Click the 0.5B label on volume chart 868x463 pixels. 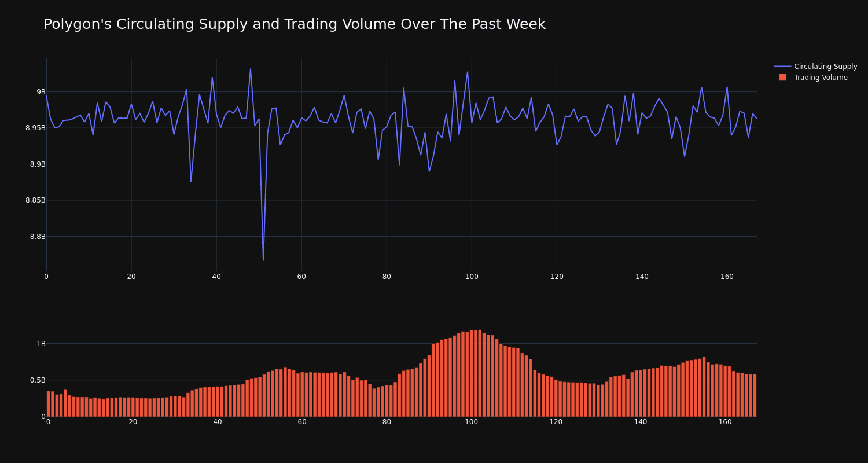[38, 380]
